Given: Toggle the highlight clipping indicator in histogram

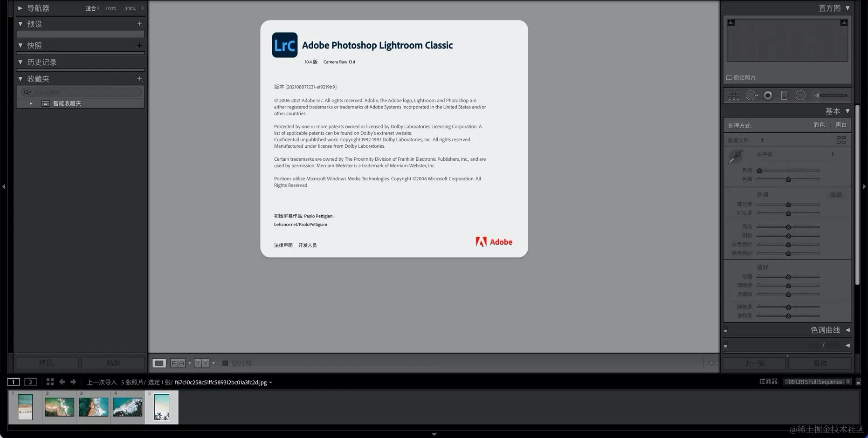Looking at the screenshot, I should coord(844,22).
